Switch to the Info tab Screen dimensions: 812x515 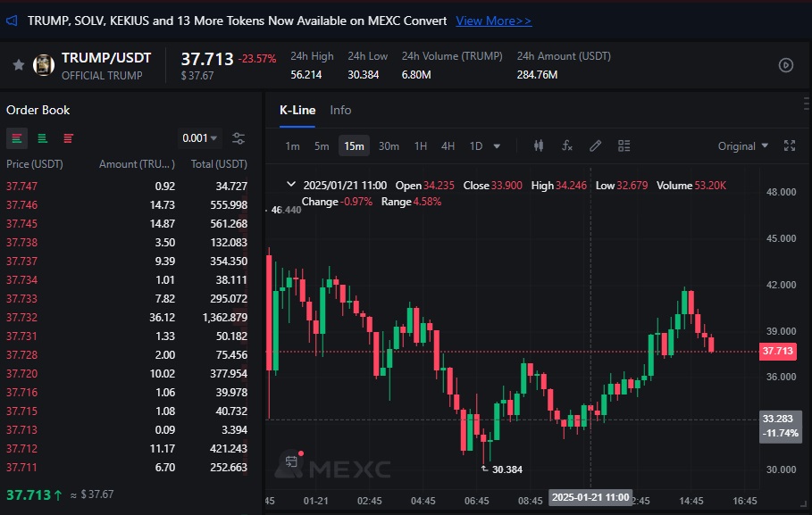[340, 111]
